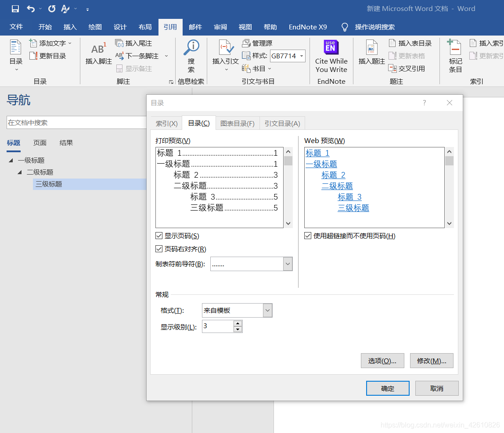Click the Undo arrow icon
Screen dimensions: 504x433
[x=31, y=9]
